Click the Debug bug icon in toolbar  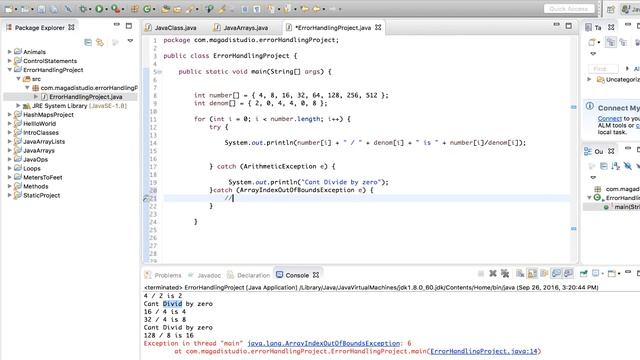click(x=83, y=9)
